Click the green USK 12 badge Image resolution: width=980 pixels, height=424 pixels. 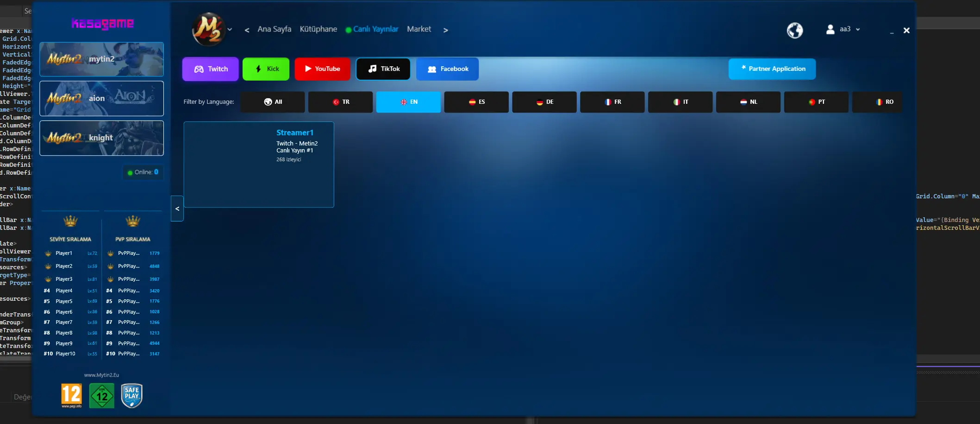point(101,395)
